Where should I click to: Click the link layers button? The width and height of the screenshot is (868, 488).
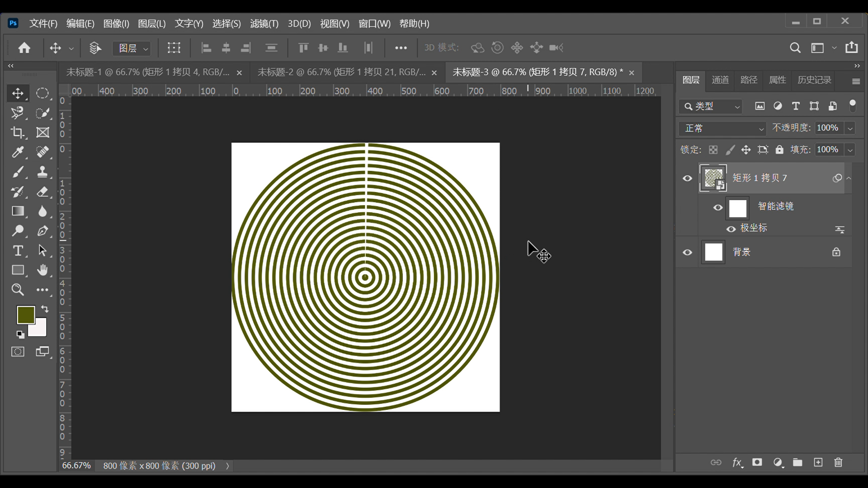716,462
